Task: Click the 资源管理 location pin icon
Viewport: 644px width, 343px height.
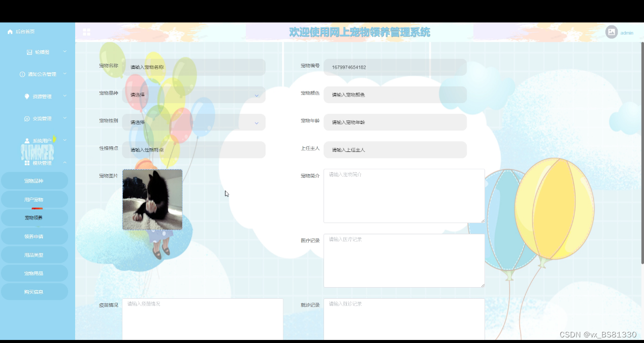Action: [x=27, y=96]
